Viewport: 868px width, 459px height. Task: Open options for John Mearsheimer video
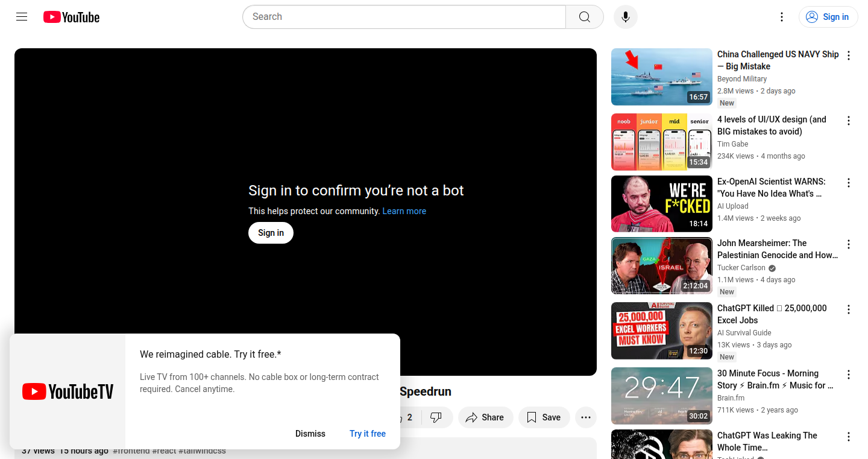click(x=849, y=244)
